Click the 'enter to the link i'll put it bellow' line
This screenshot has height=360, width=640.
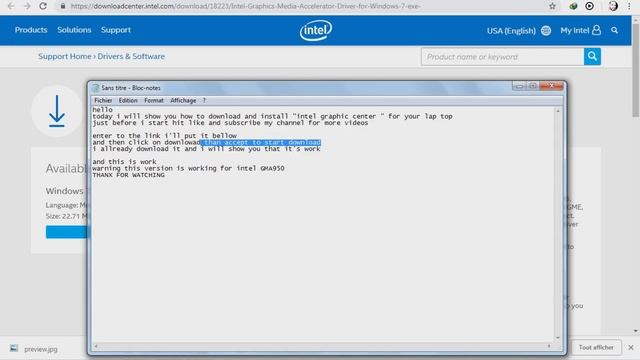tap(164, 136)
